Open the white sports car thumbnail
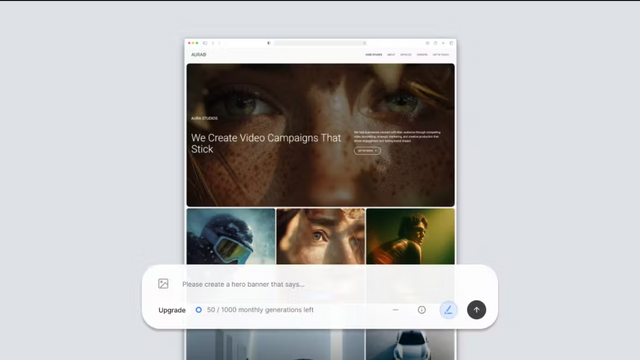This screenshot has height=360, width=640. point(410,344)
